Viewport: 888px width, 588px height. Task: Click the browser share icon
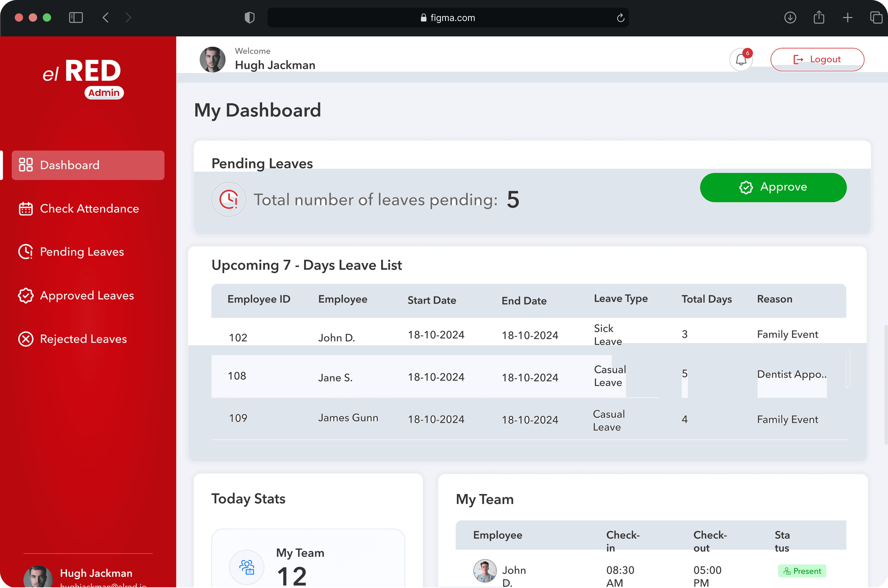(x=819, y=18)
